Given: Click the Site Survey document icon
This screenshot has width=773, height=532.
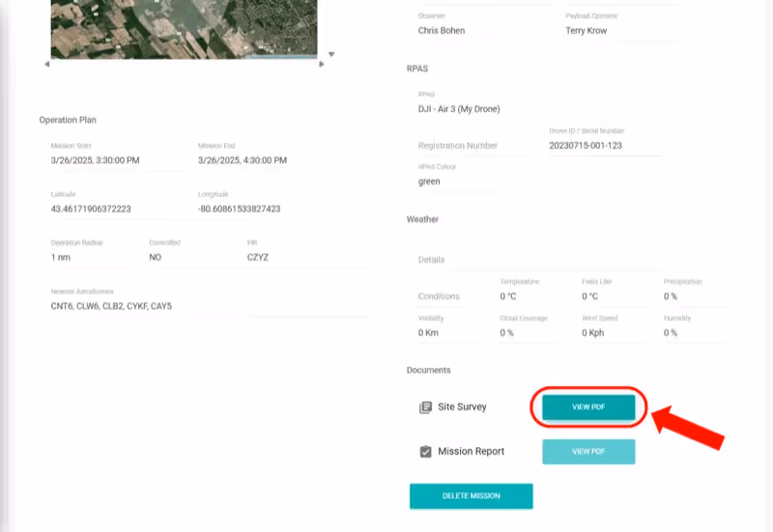Looking at the screenshot, I should (425, 407).
